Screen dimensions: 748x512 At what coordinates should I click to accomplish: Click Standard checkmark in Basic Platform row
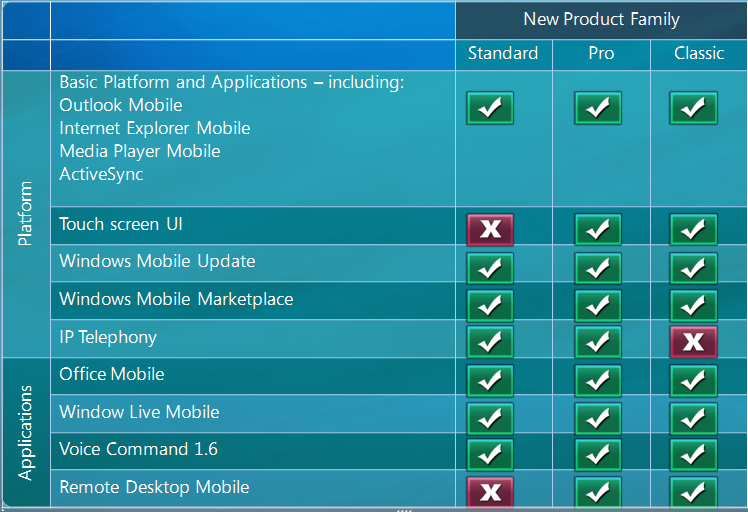click(490, 108)
